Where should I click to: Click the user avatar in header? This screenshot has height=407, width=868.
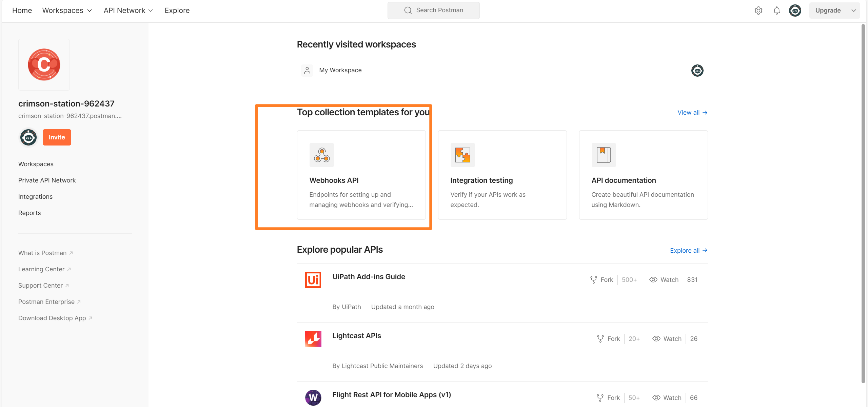[x=795, y=11]
